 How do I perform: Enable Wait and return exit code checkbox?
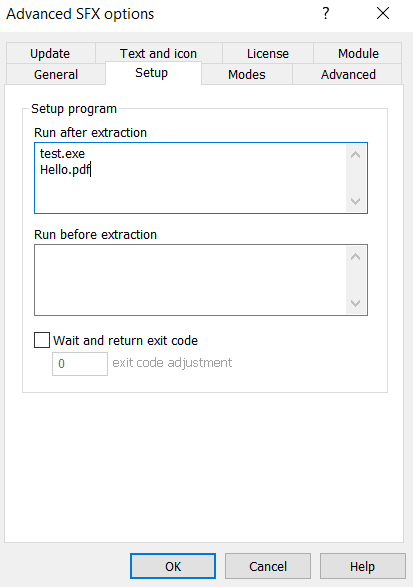(x=42, y=340)
